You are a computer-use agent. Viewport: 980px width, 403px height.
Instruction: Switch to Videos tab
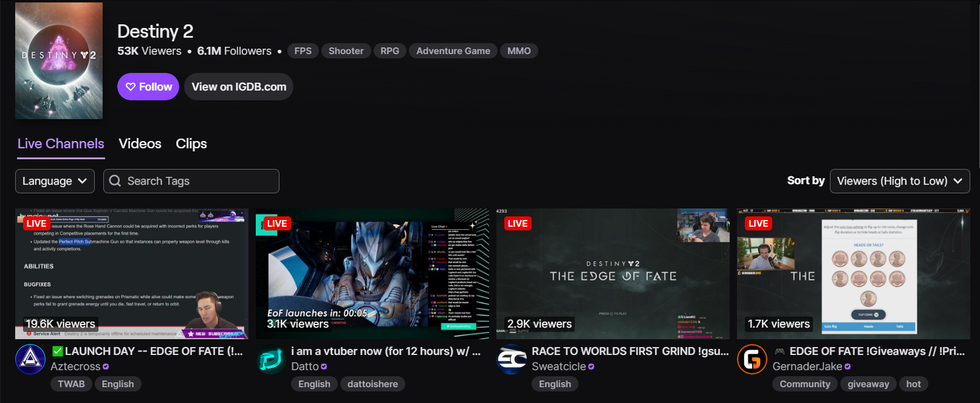click(x=140, y=144)
